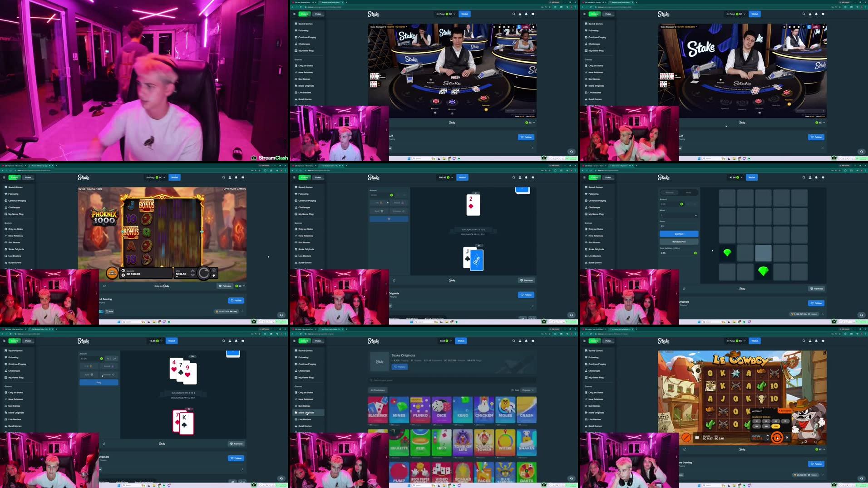Image resolution: width=868 pixels, height=488 pixels.
Task: Open the Plinko game thumbnail
Action: click(x=421, y=410)
